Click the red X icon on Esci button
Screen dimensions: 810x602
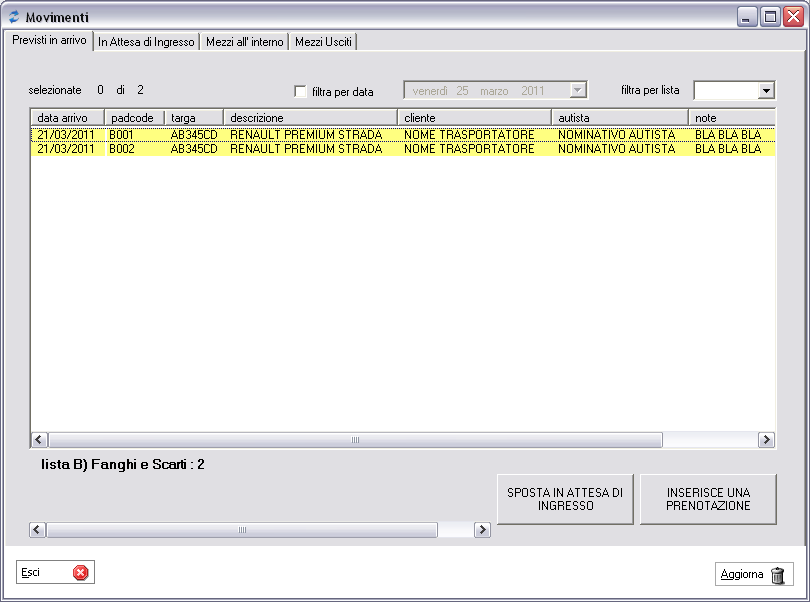80,573
